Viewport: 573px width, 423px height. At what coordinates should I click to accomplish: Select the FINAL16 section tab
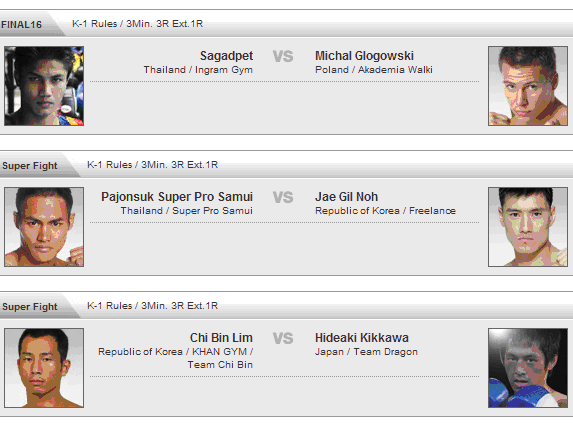pos(22,25)
